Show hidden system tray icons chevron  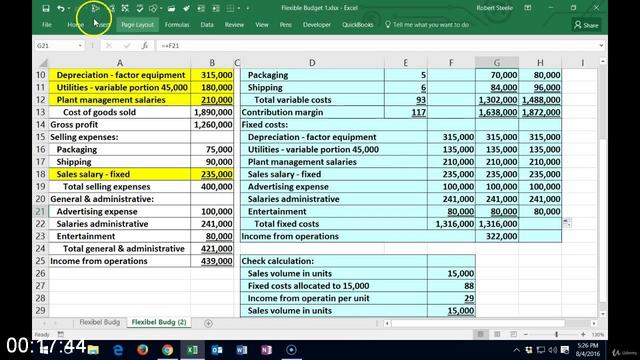click(517, 350)
